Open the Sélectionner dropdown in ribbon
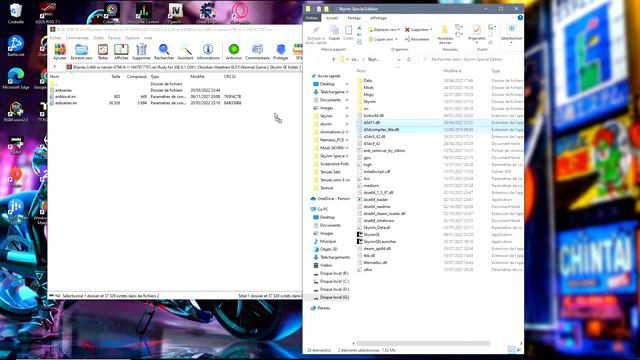 point(511,33)
